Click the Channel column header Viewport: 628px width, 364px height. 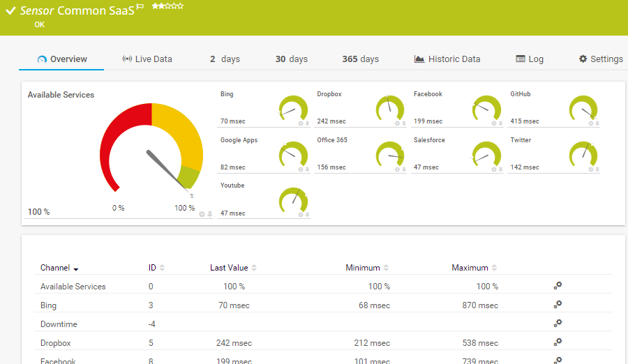coord(55,268)
